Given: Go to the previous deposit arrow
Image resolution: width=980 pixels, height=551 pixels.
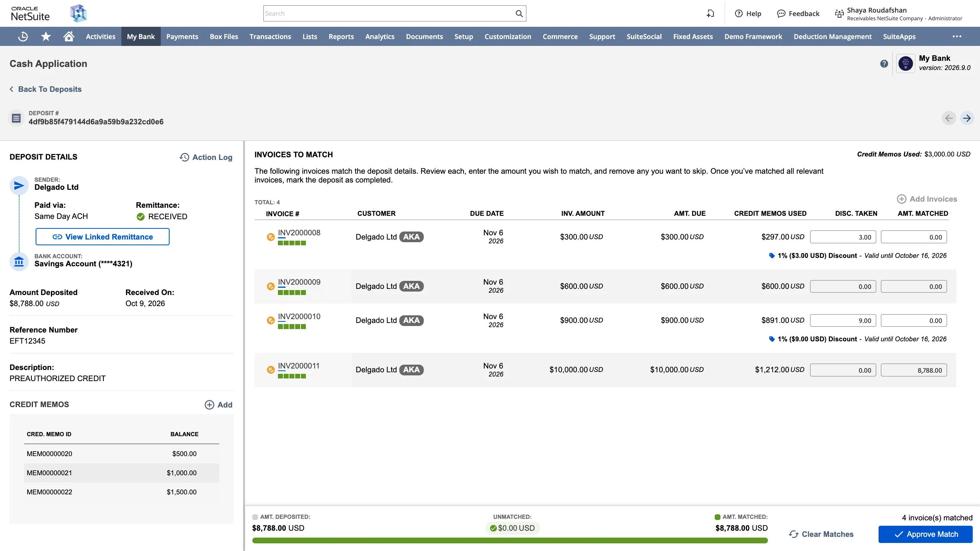Looking at the screenshot, I should pos(949,118).
